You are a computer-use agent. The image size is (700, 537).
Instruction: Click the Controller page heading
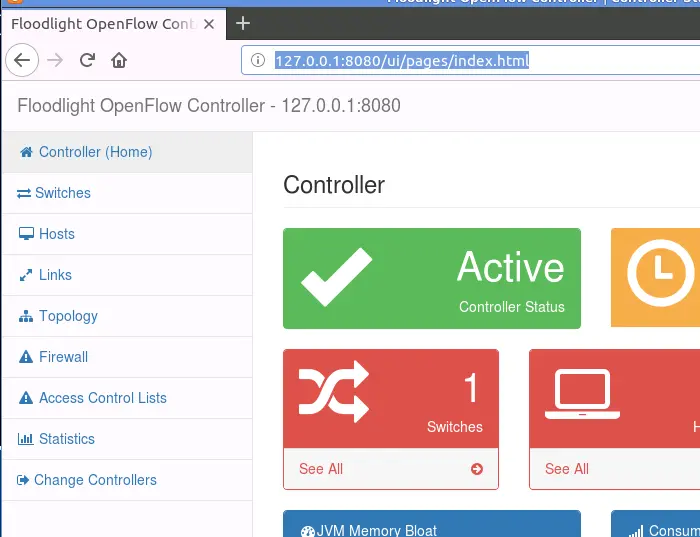click(x=334, y=185)
